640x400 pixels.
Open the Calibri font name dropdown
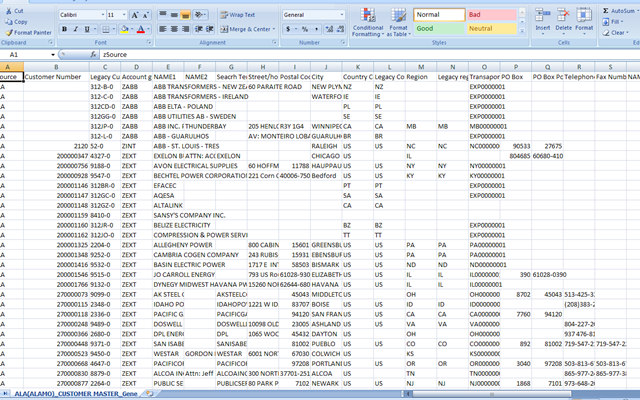pos(102,15)
